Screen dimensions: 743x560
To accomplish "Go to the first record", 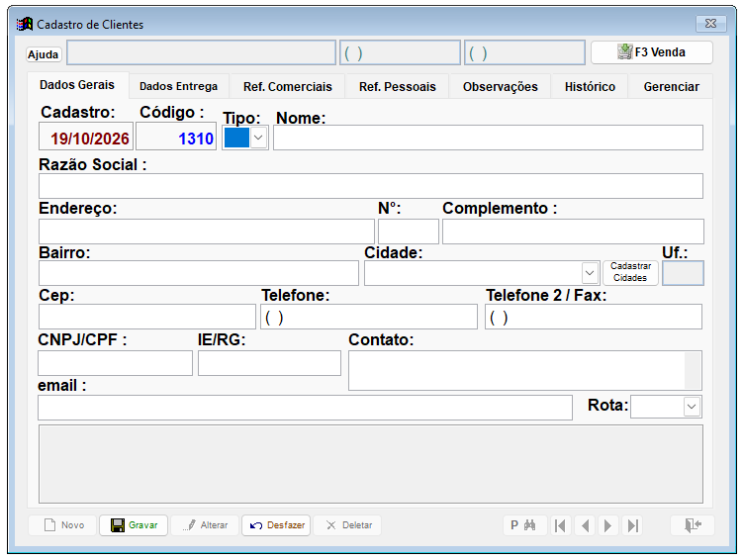I will [561, 526].
